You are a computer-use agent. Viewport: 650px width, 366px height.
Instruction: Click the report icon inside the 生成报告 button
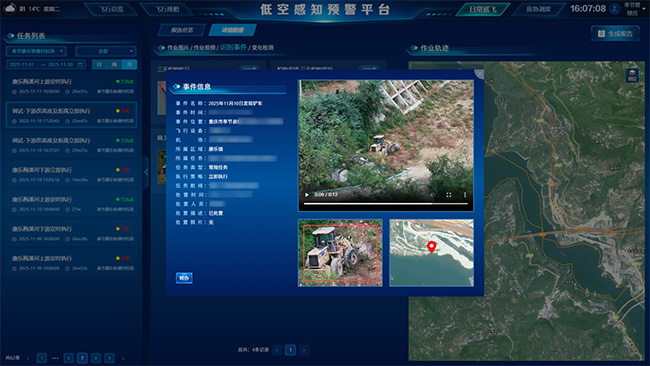point(601,34)
